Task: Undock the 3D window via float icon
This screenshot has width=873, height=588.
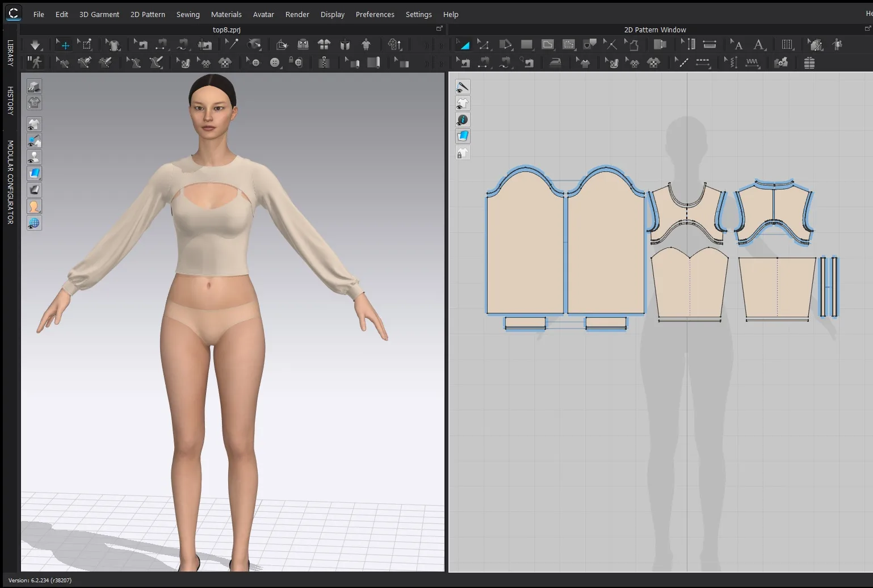Action: point(439,28)
